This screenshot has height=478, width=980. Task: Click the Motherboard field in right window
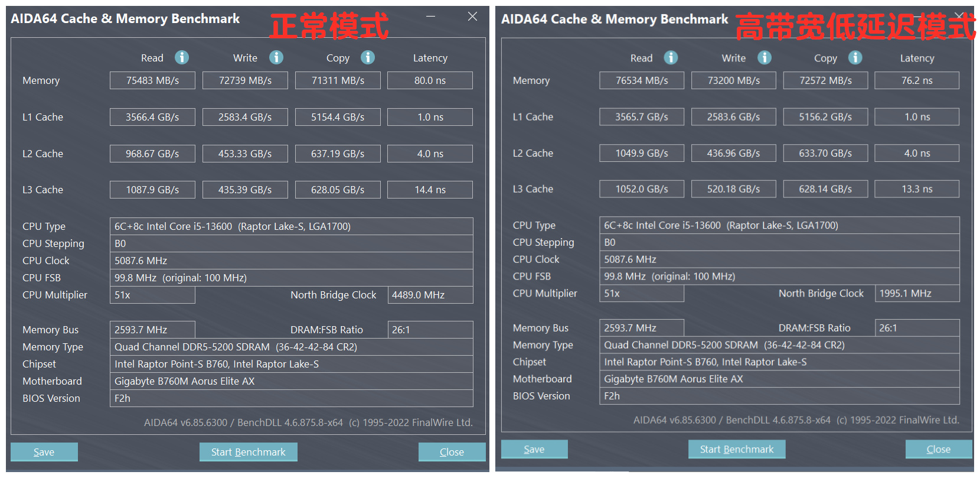[x=779, y=379]
